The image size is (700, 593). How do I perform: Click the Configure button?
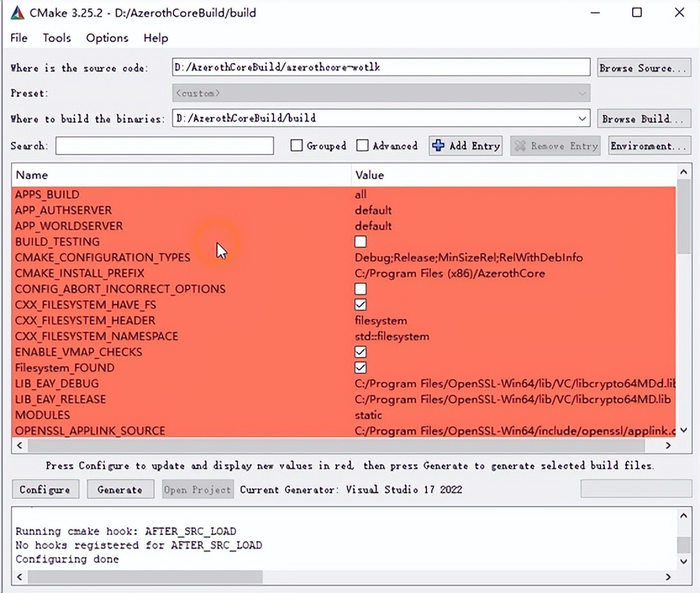(46, 489)
